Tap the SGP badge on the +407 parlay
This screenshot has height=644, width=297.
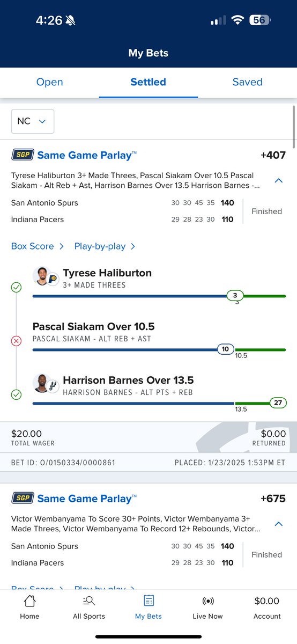click(23, 155)
